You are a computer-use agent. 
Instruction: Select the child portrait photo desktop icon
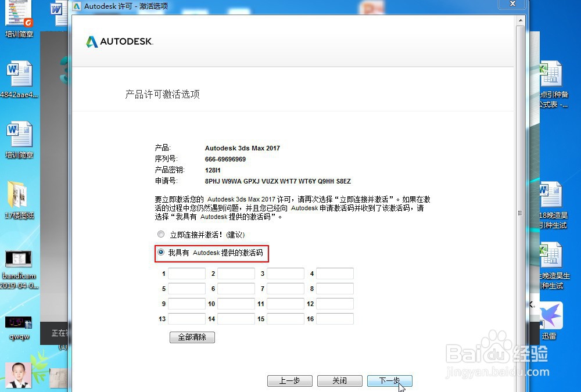[18, 375]
